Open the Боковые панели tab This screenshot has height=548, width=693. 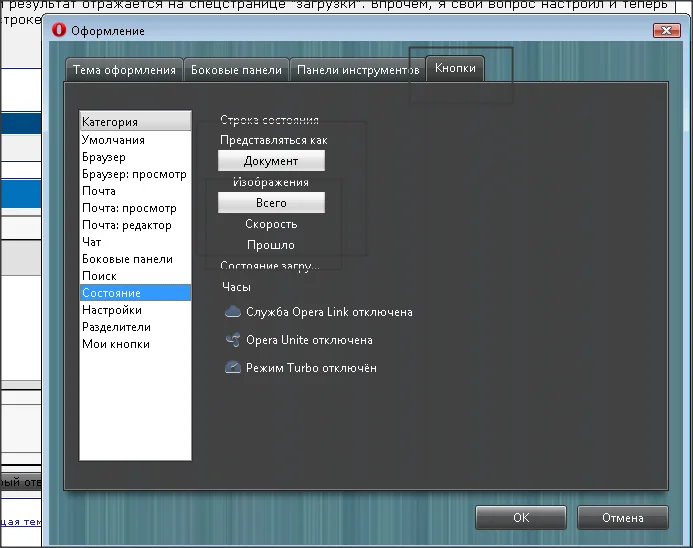pyautogui.click(x=236, y=70)
